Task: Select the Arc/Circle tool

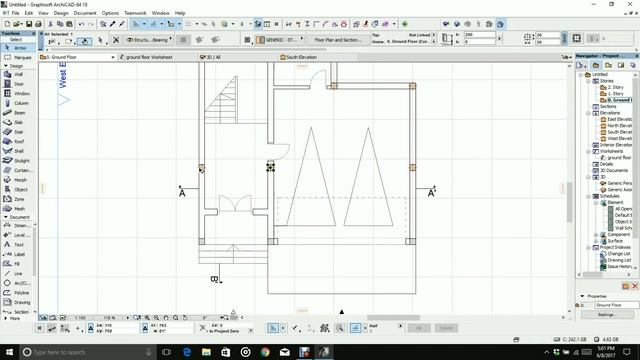Action: pyautogui.click(x=17, y=283)
